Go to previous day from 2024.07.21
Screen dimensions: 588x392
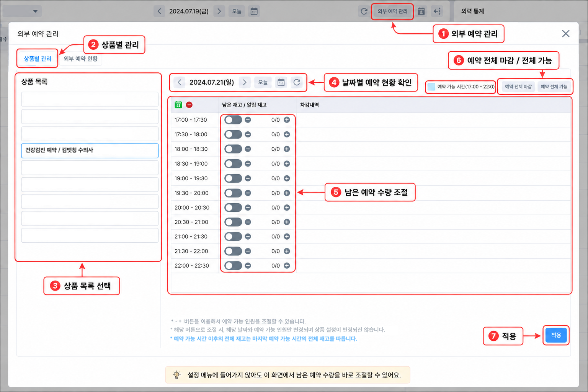coord(180,82)
